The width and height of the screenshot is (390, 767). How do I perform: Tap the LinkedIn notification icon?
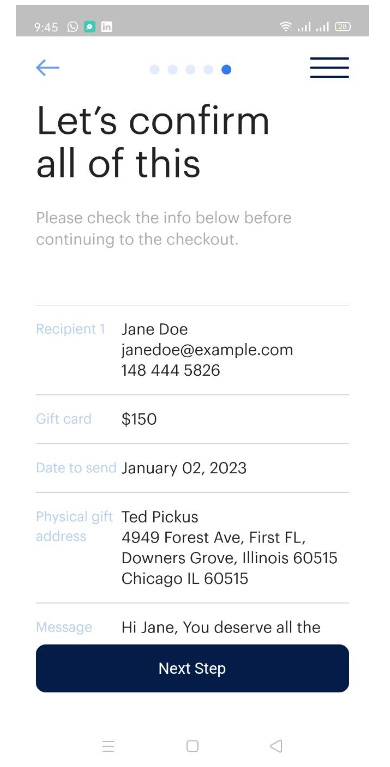pos(106,27)
